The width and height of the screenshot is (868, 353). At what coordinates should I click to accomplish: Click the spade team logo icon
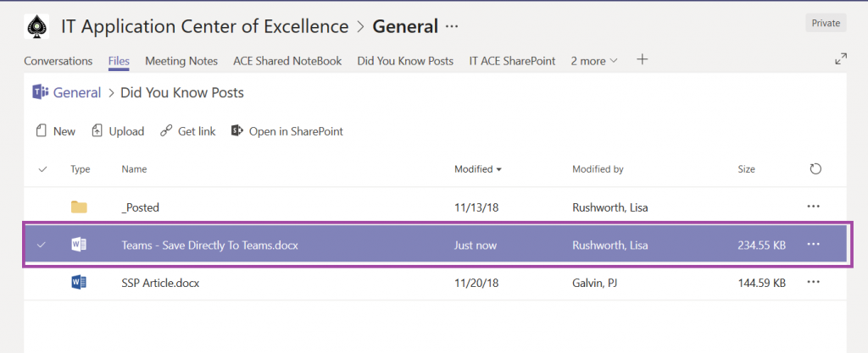click(36, 26)
